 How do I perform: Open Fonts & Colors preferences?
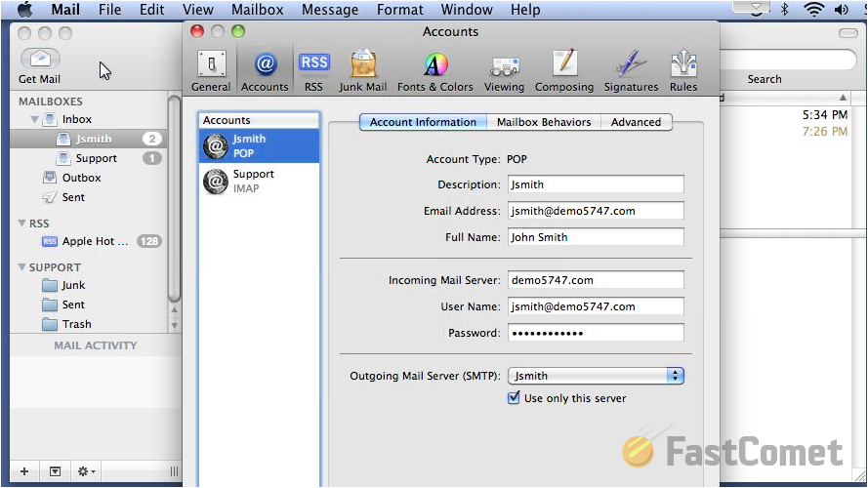(435, 71)
